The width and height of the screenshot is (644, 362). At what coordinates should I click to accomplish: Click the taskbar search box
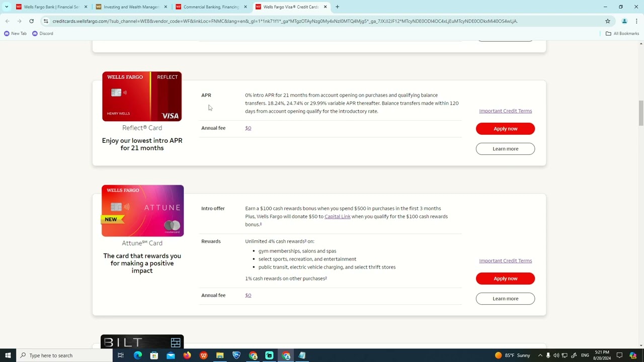64,355
